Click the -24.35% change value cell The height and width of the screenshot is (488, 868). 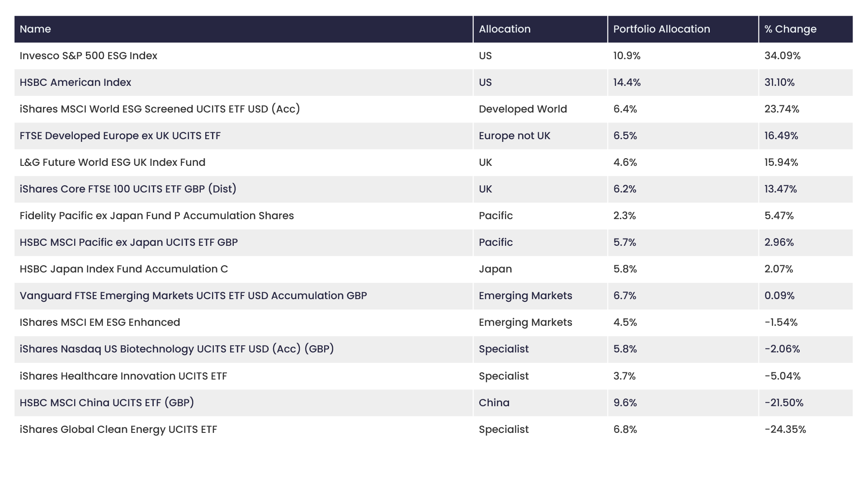[x=785, y=430]
